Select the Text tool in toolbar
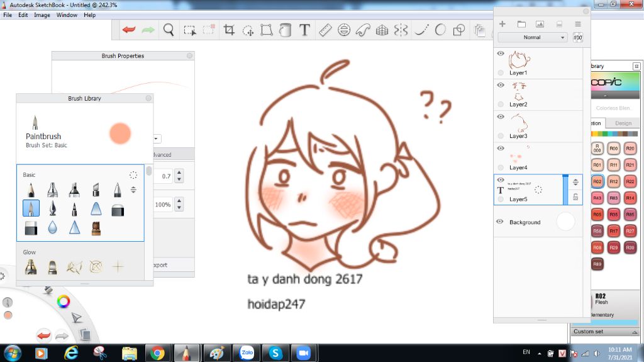This screenshot has width=644, height=362. point(304,30)
